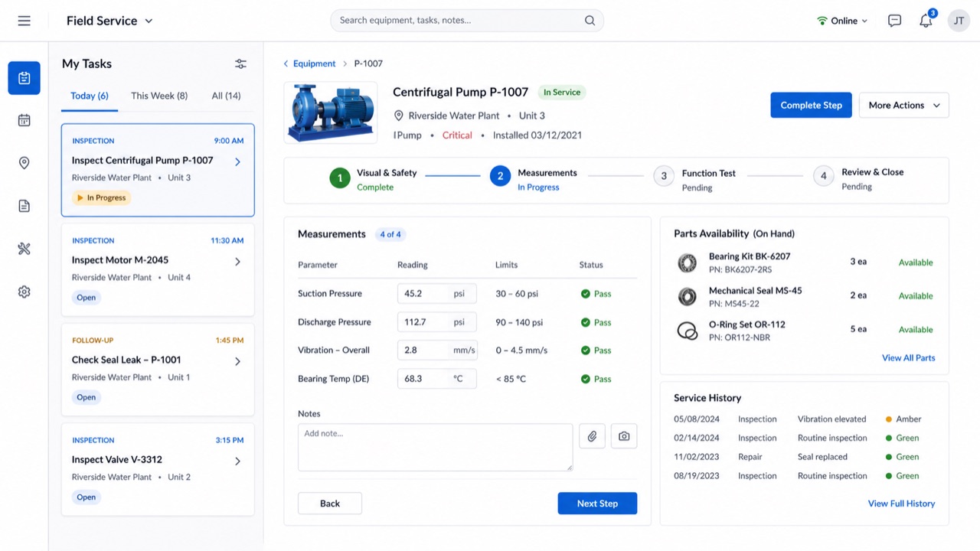This screenshot has width=980, height=551.
Task: Click the Bearing Kit BK-6207 part icon
Action: (688, 262)
